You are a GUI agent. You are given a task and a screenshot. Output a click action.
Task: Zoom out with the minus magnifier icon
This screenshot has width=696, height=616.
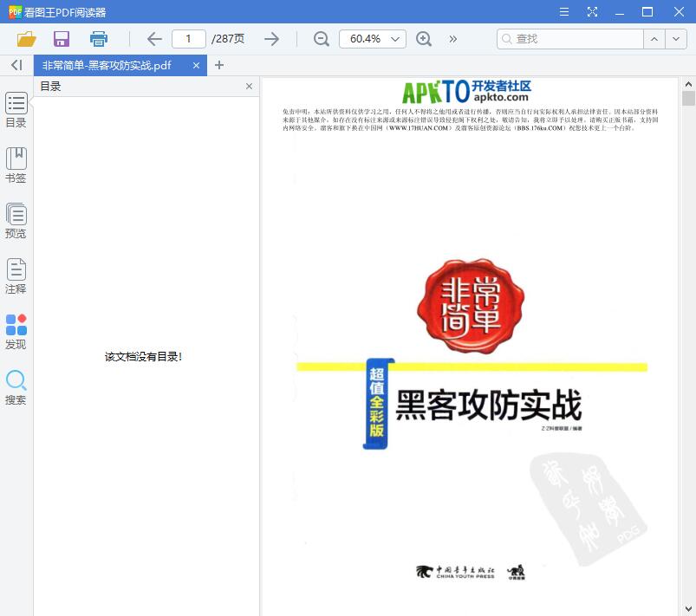tap(321, 39)
